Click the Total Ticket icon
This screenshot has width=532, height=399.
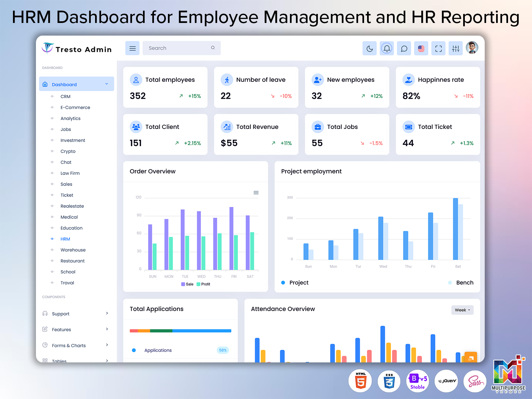[409, 127]
